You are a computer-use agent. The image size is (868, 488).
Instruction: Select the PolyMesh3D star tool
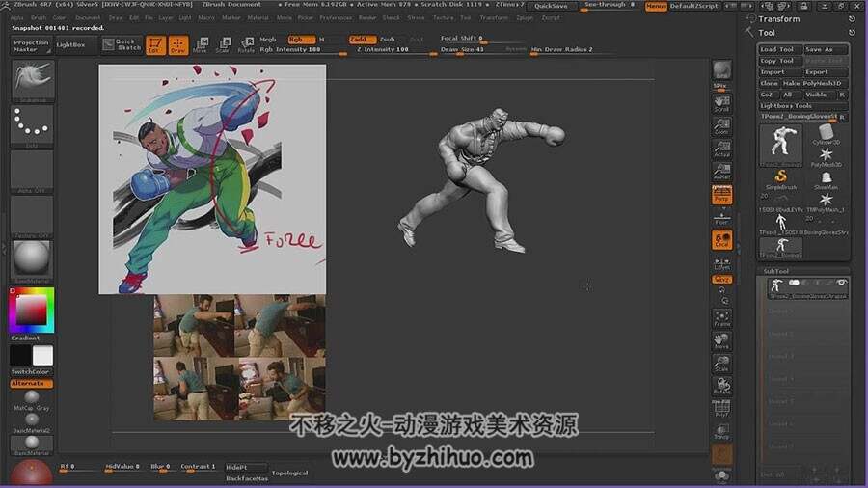click(826, 157)
